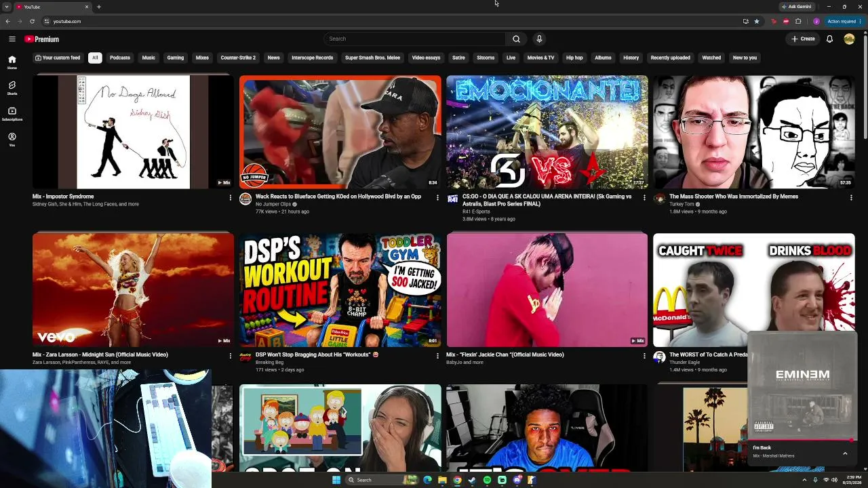Open the YouTube guide hamburger menu

(12, 39)
